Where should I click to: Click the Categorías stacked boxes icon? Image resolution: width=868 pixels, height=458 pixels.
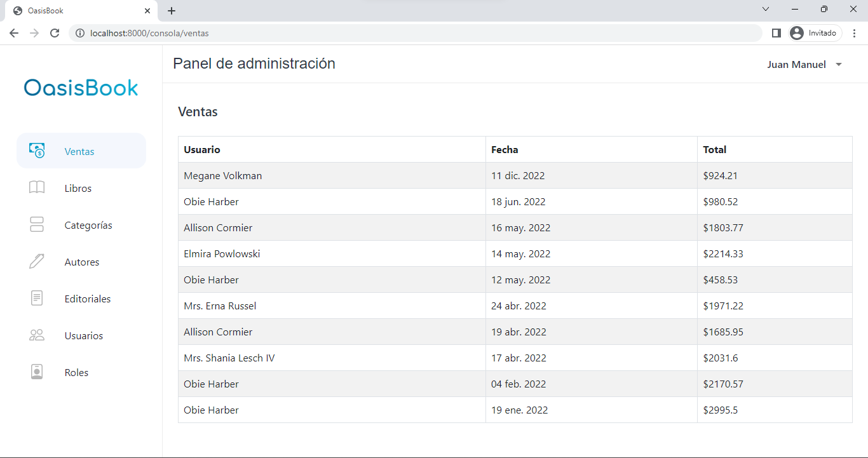(37, 224)
